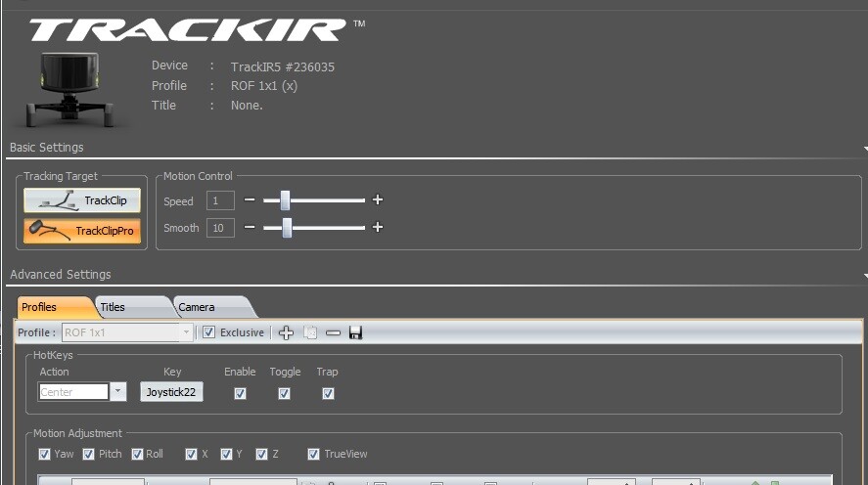Collapse the Advanced Settings section arrow
Viewport: 868px width, 485px height.
click(x=865, y=276)
